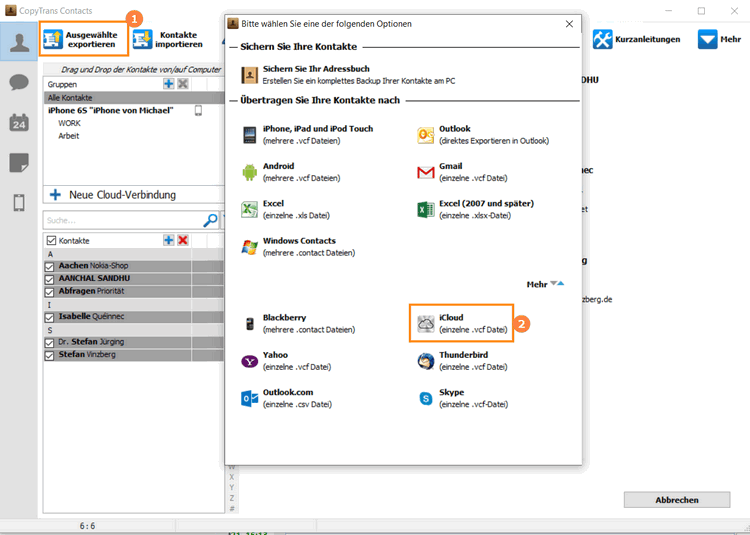Open Kurzanleitungen from the toolbar

[636, 39]
